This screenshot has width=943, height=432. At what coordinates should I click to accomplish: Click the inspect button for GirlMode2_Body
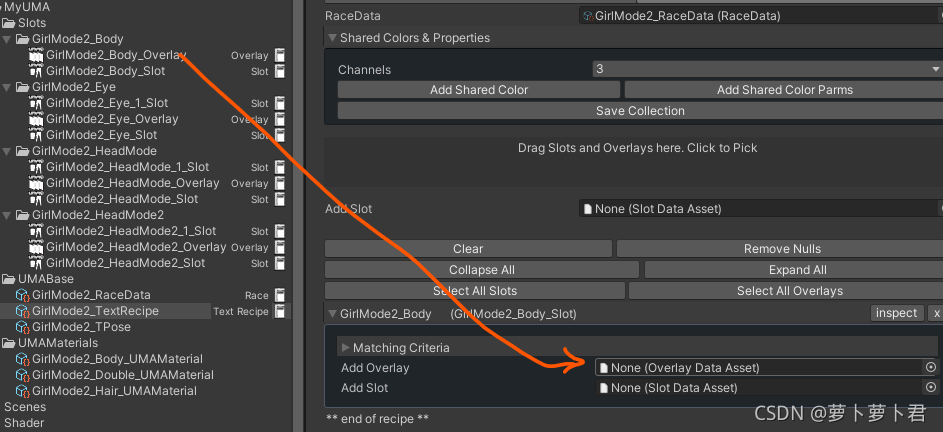pyautogui.click(x=897, y=313)
